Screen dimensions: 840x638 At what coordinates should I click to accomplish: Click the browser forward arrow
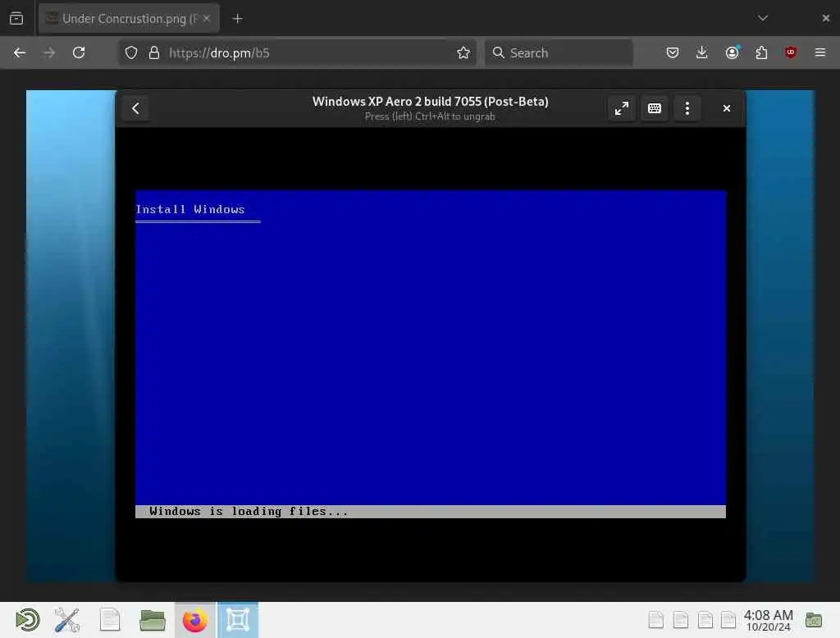pyautogui.click(x=49, y=52)
